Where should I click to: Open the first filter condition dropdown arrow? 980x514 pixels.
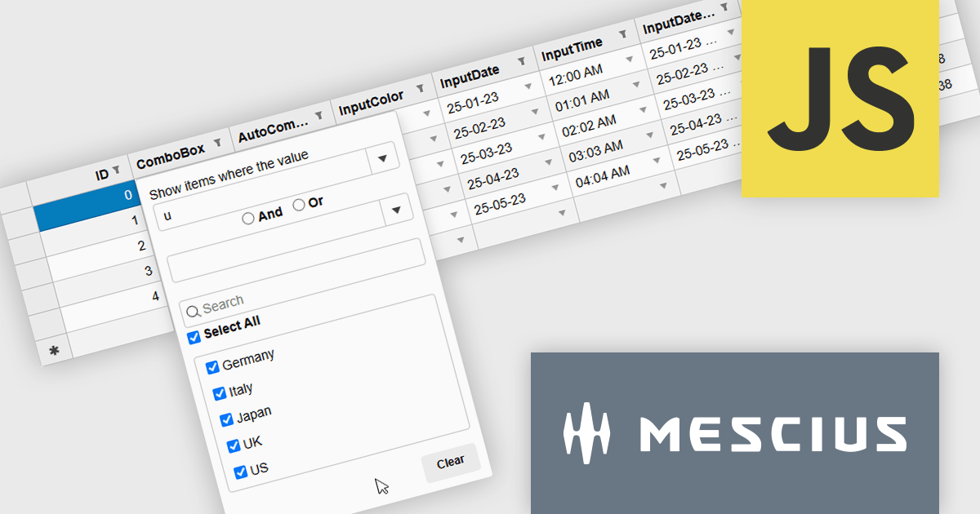point(382,158)
